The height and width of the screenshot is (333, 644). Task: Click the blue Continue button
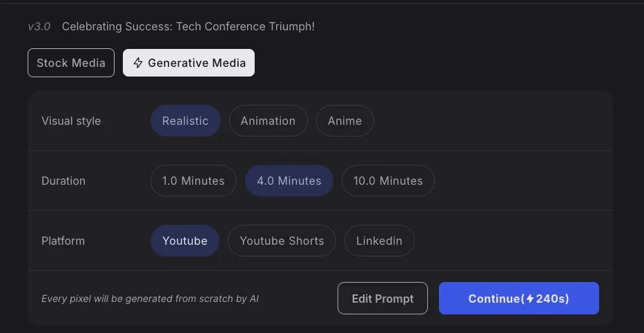[518, 299]
